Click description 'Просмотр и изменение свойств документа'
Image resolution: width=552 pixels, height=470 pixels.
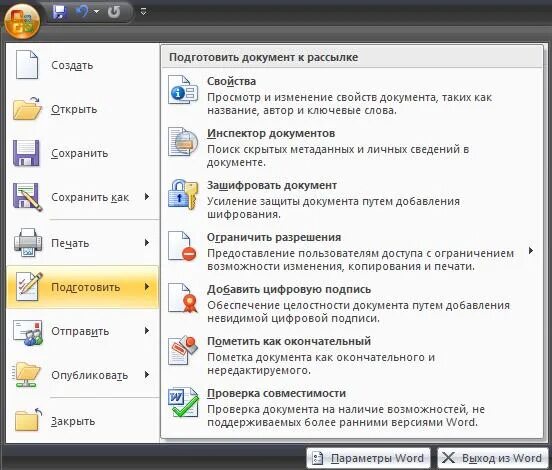pyautogui.click(x=322, y=98)
